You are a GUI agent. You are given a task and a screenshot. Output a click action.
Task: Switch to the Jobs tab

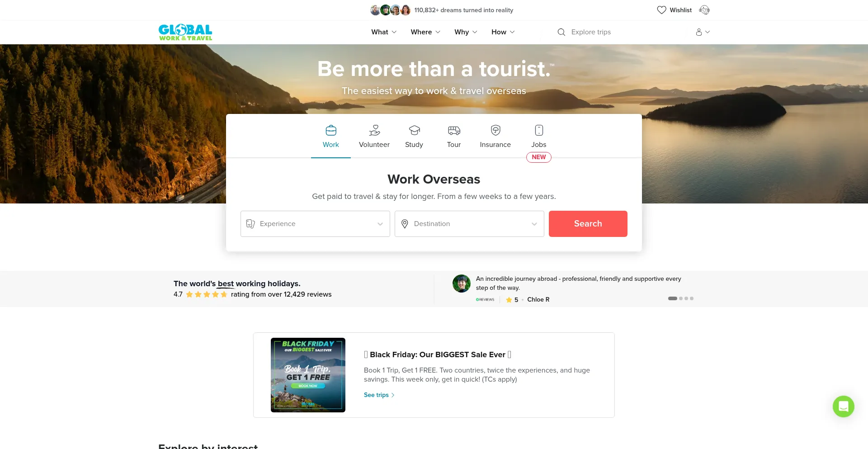(539, 137)
